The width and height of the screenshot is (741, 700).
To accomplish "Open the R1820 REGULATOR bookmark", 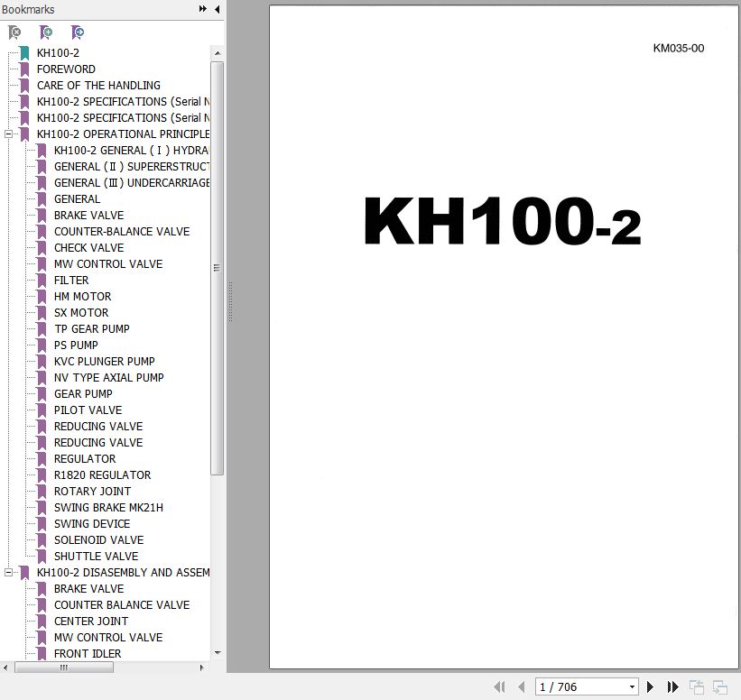I will [103, 475].
